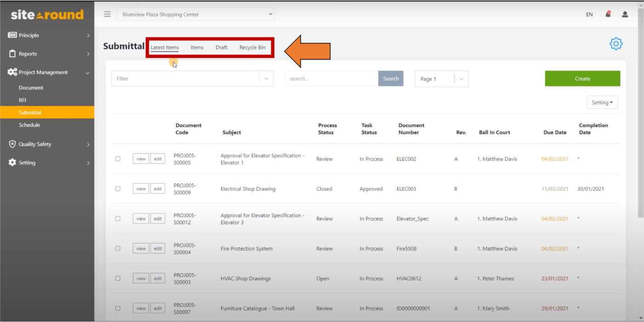Click the Setting gear icon in sidebar
644x322 pixels.
[12, 162]
